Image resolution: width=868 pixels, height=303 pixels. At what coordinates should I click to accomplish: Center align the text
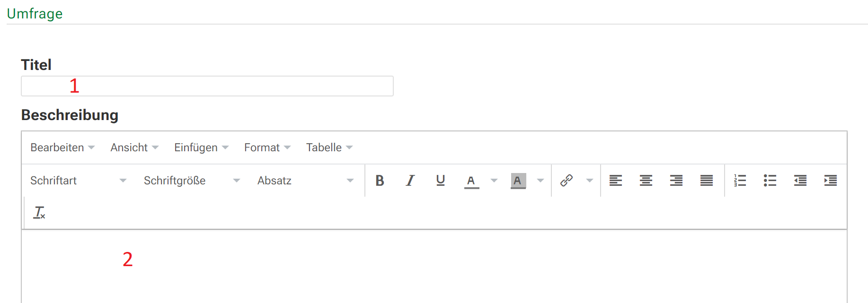[x=646, y=181]
